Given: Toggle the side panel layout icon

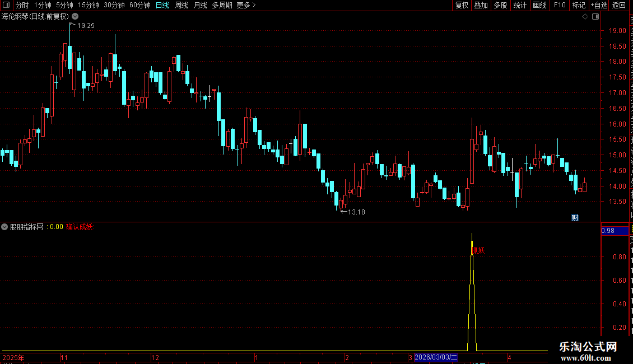Looking at the screenshot, I should [x=595, y=17].
